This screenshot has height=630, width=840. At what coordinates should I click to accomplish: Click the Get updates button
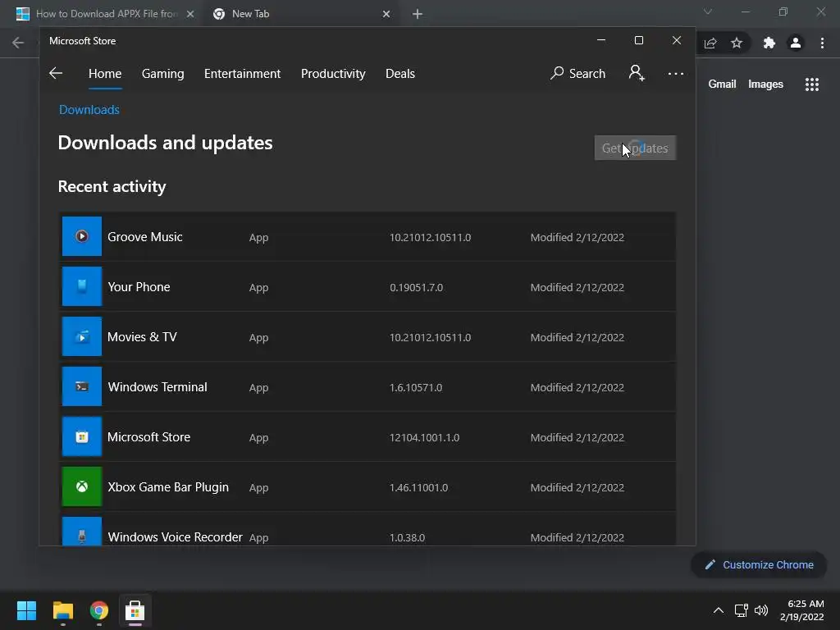pyautogui.click(x=635, y=148)
